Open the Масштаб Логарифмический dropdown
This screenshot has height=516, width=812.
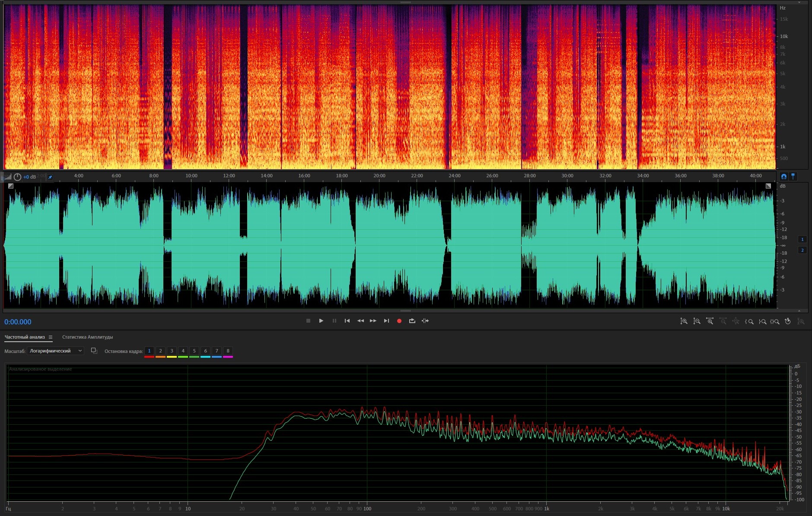[55, 351]
